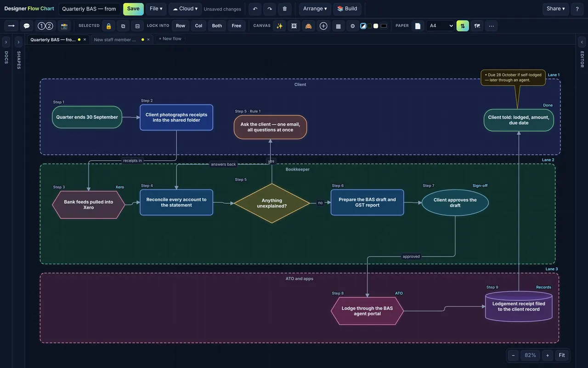Viewport: 588px width, 368px height.
Task: Set lock mode to Both
Action: [217, 26]
